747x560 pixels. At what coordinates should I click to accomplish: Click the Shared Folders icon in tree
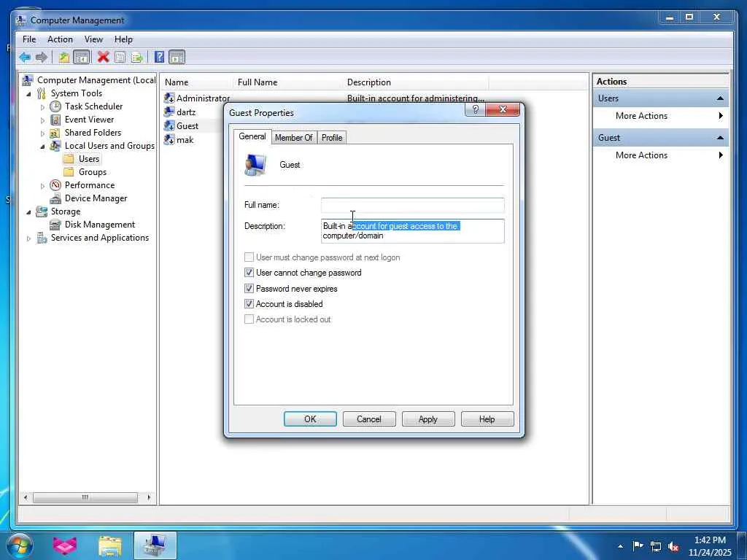pos(55,133)
